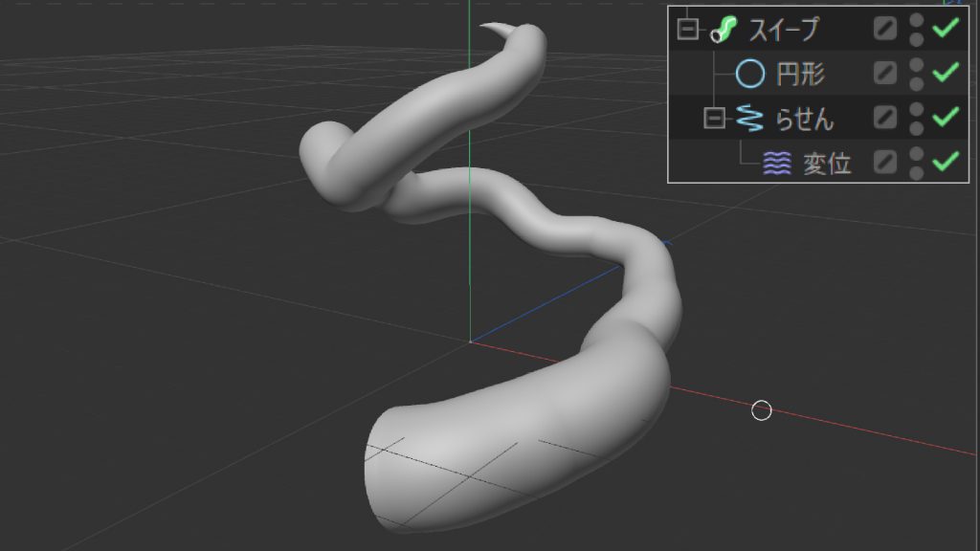
Task: Select the らせん object name
Action: tap(804, 118)
